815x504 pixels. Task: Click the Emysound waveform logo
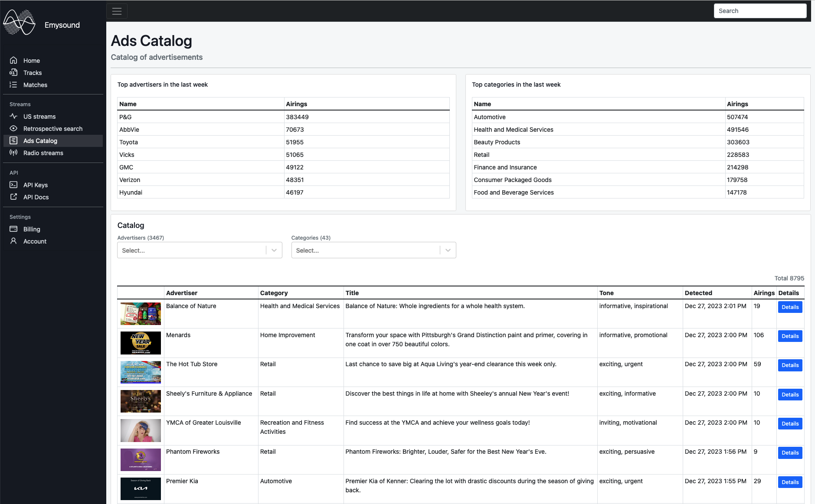pyautogui.click(x=19, y=23)
